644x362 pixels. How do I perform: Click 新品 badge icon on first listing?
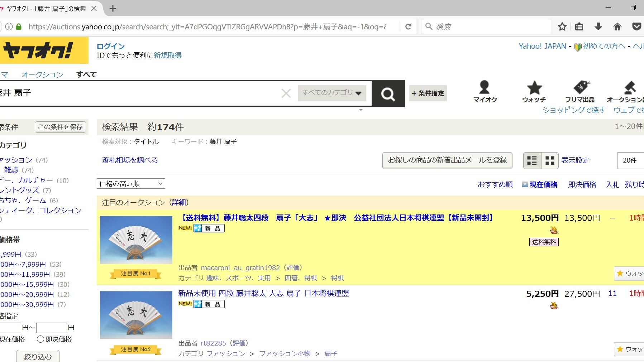pos(209,228)
